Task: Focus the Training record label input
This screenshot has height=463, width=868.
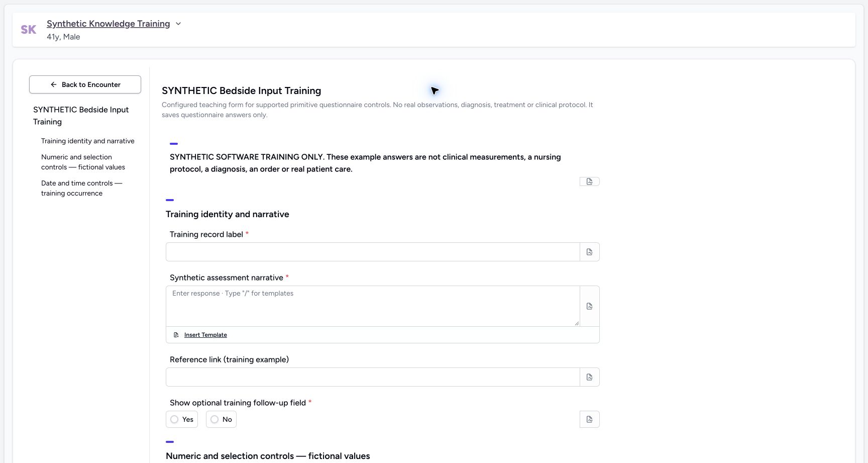Action: 373,252
